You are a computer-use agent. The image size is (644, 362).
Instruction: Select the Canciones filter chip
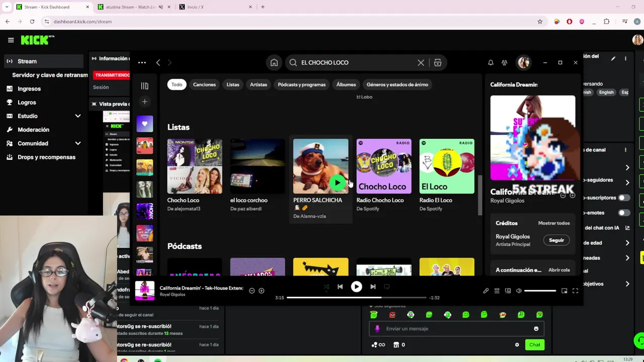point(204,84)
